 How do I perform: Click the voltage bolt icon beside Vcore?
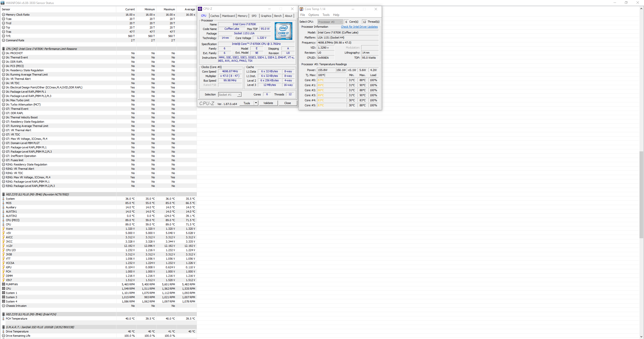[4, 229]
